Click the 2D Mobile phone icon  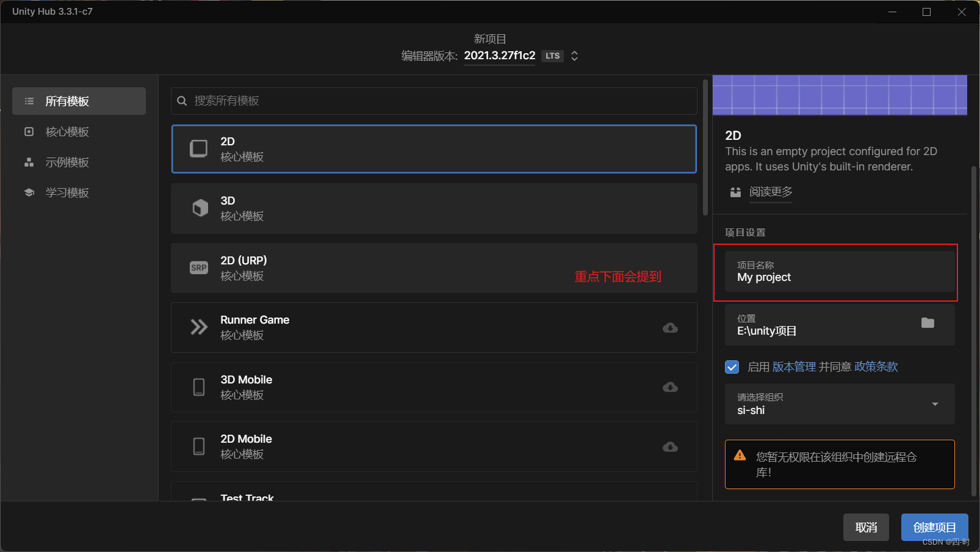point(199,446)
